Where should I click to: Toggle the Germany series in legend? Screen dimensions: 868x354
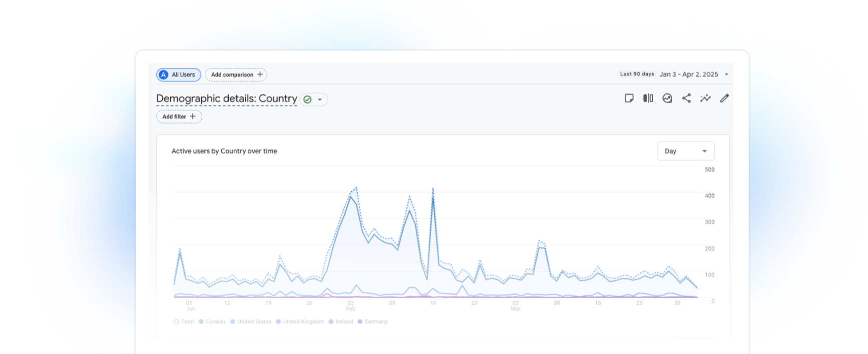(372, 321)
